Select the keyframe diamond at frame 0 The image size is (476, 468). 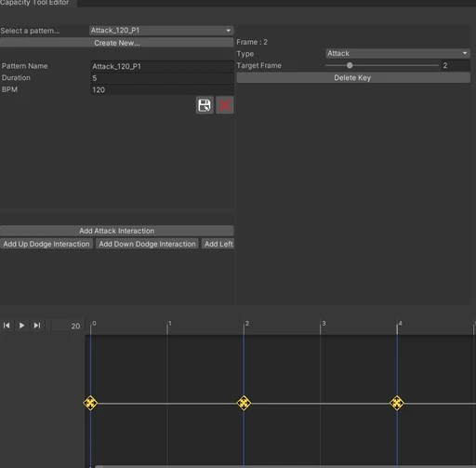[90, 403]
